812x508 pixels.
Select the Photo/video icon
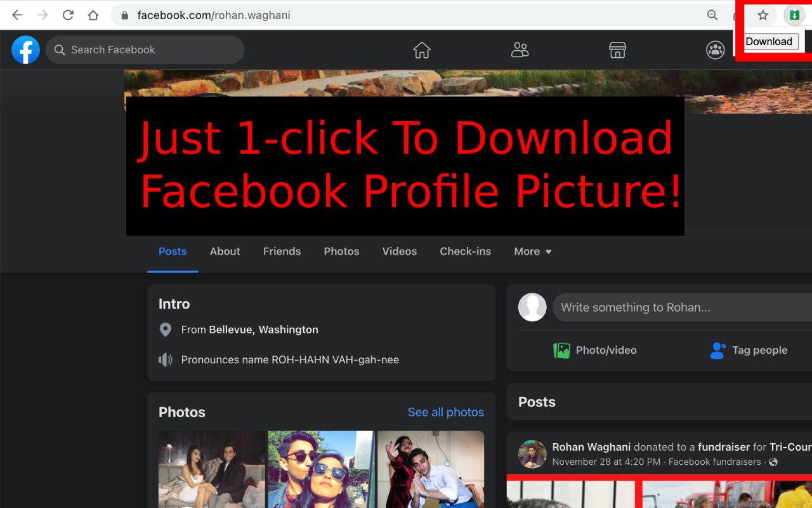tap(562, 350)
